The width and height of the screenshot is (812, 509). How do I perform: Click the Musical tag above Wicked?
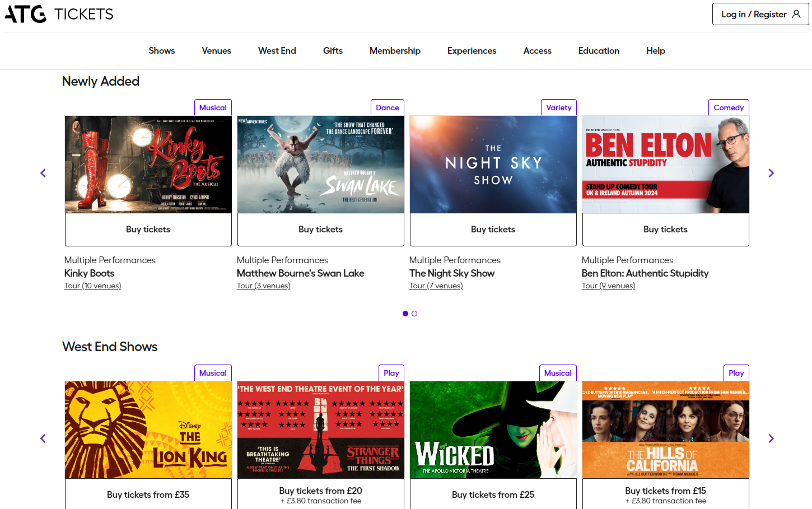[558, 373]
